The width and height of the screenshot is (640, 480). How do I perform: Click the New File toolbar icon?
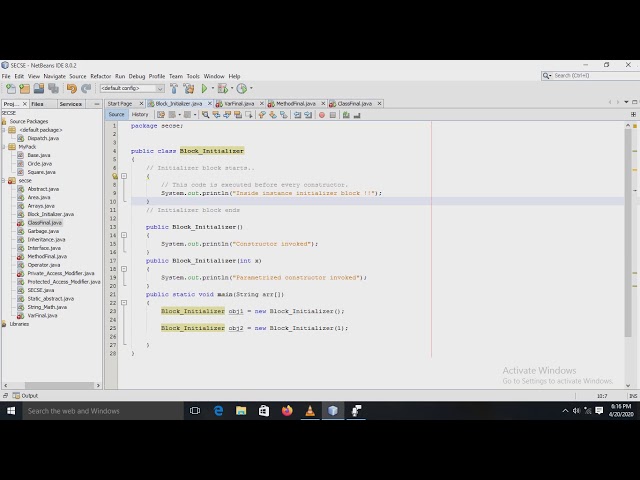(11, 88)
